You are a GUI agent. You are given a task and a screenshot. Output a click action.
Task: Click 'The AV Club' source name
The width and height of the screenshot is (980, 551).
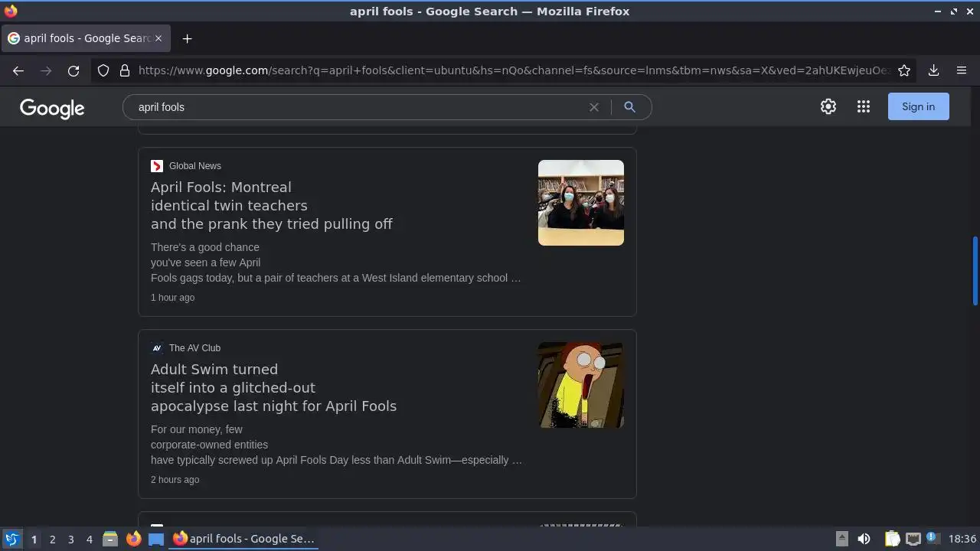click(x=194, y=348)
